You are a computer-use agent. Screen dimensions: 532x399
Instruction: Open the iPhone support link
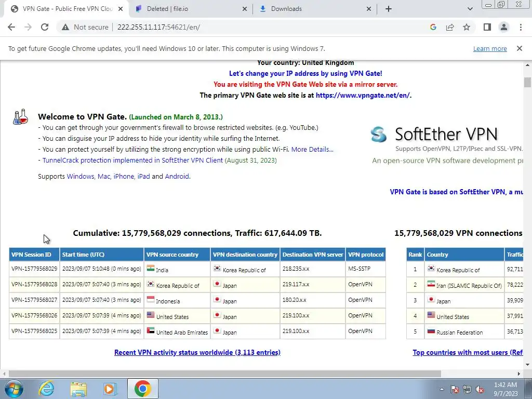tap(124, 177)
